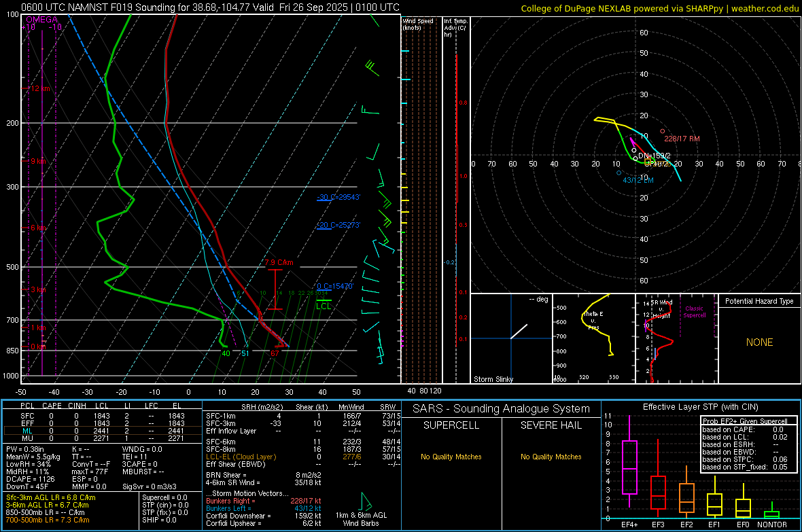Viewport: 802px width, 532px height.
Task: Click the 'BRN Shear =' row
Action: click(x=264, y=475)
